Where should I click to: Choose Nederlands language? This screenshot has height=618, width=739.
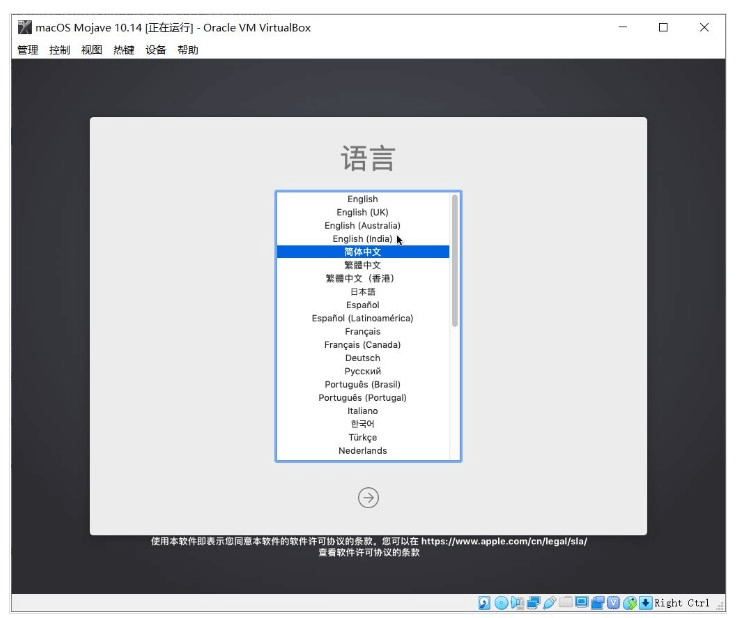362,451
